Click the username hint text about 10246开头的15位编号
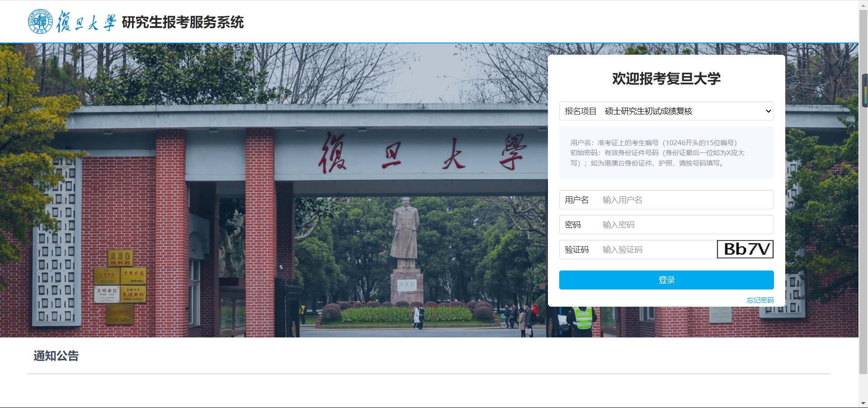 pos(654,142)
